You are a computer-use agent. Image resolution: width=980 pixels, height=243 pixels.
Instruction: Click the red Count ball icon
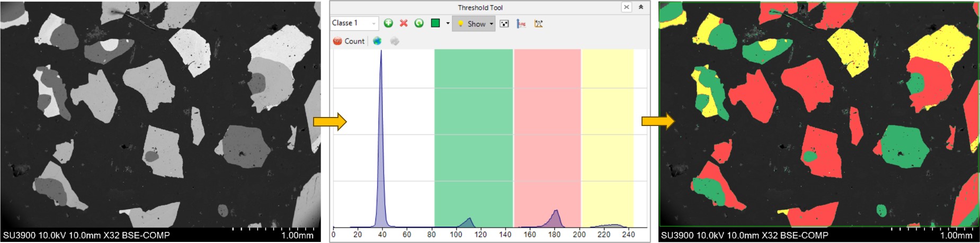(337, 41)
